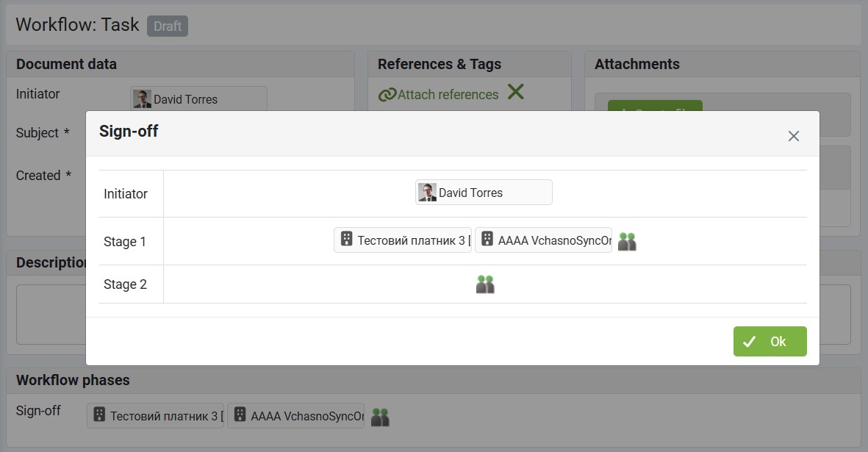
Task: Click the add-users icon in Stage 1 row
Action: coord(627,241)
